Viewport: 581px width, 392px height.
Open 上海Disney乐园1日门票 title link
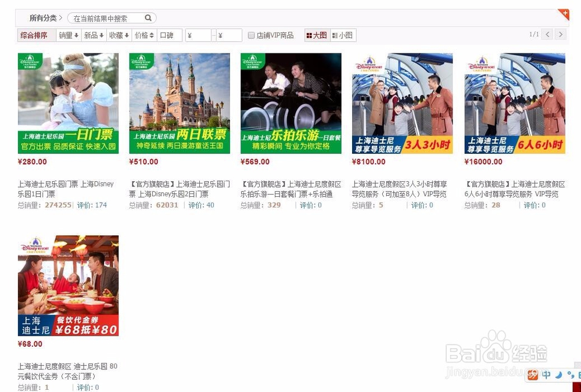tap(66, 189)
